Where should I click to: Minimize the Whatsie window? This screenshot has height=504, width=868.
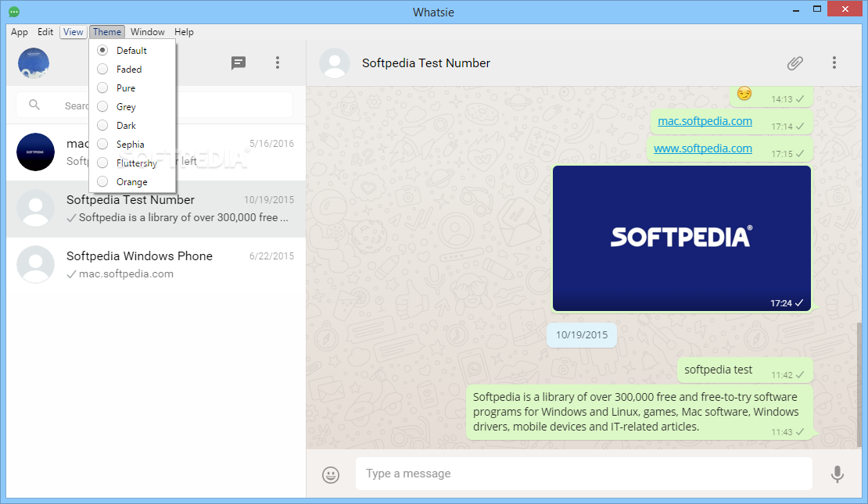point(796,10)
